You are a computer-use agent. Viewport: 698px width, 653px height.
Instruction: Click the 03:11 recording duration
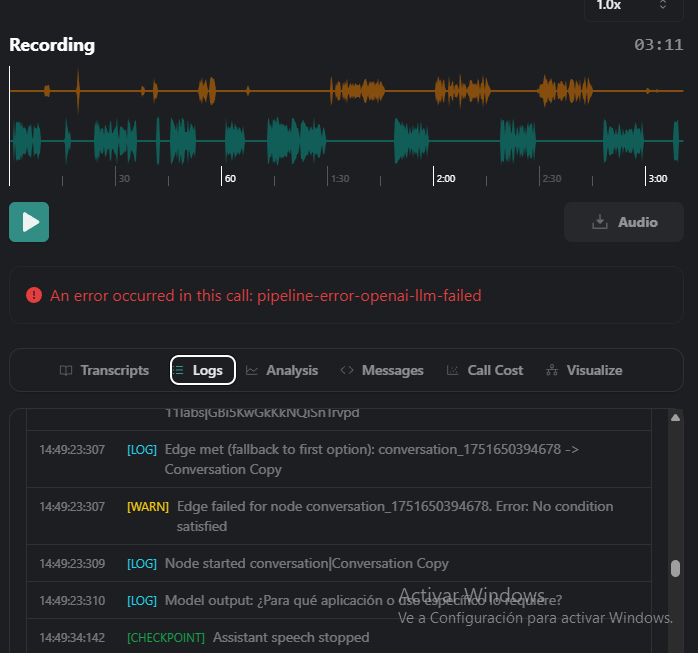click(659, 45)
